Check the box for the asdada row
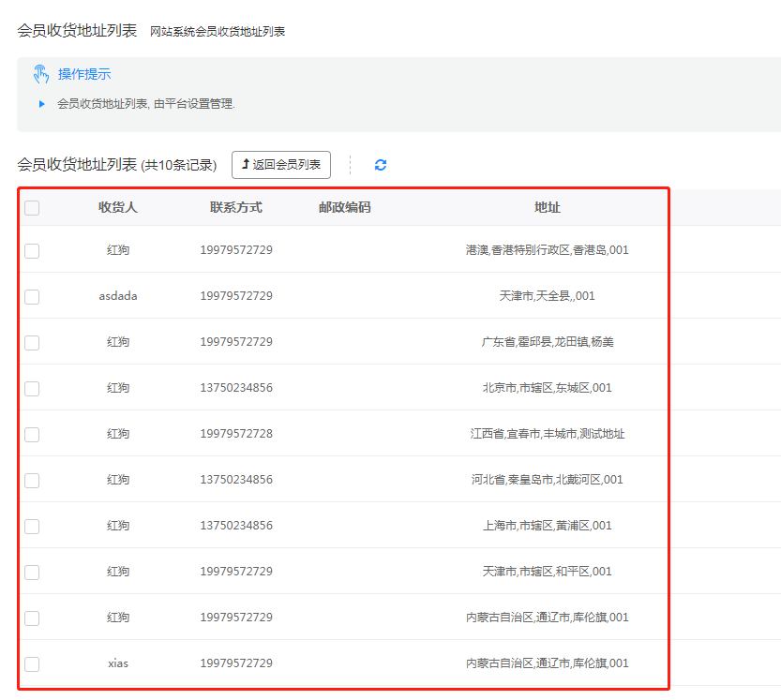The image size is (781, 700). [32, 296]
